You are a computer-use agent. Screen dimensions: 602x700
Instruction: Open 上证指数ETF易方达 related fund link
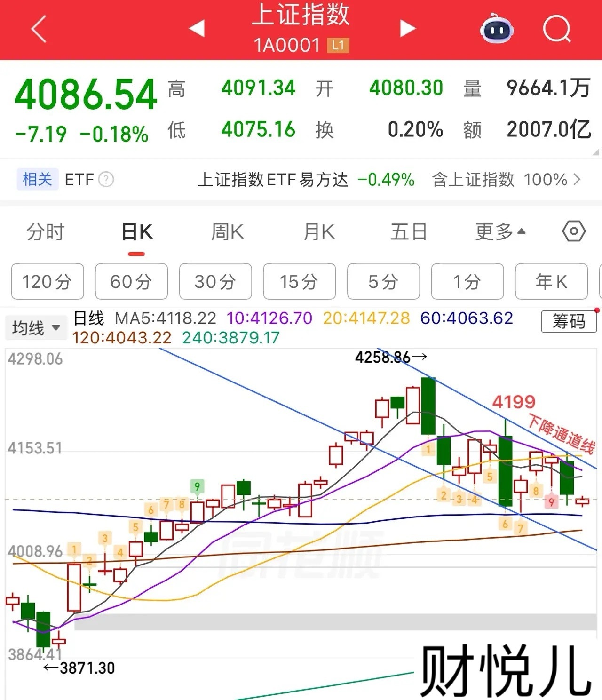click(273, 180)
